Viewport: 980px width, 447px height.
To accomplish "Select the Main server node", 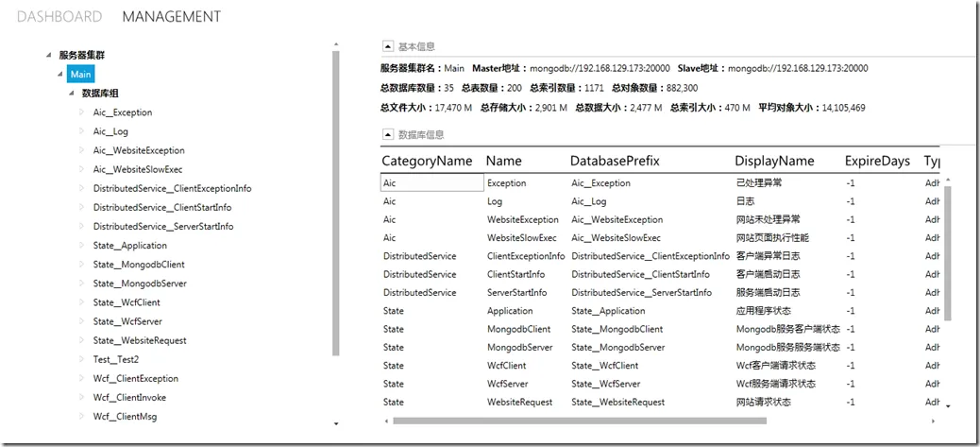I will click(80, 75).
